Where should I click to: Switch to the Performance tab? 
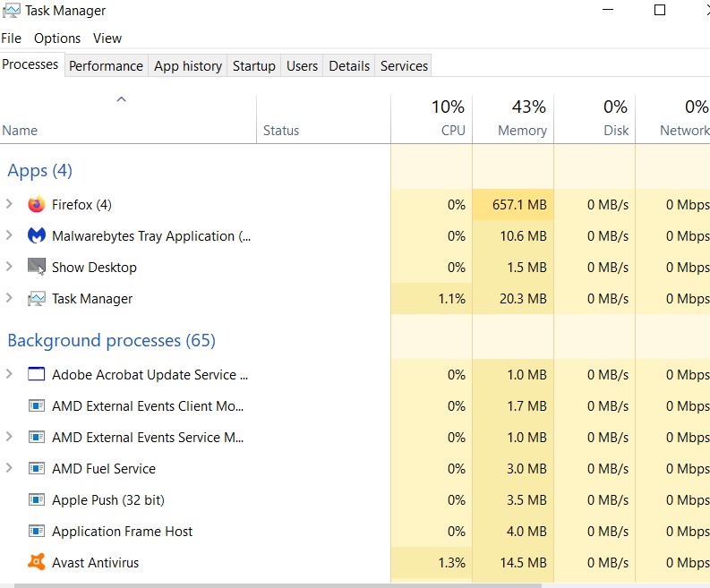pos(106,66)
